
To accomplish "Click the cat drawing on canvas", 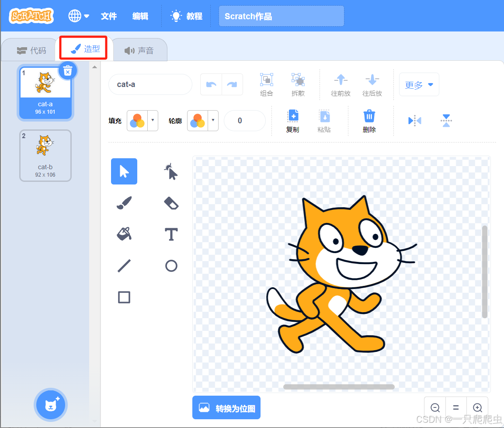I will (x=341, y=273).
